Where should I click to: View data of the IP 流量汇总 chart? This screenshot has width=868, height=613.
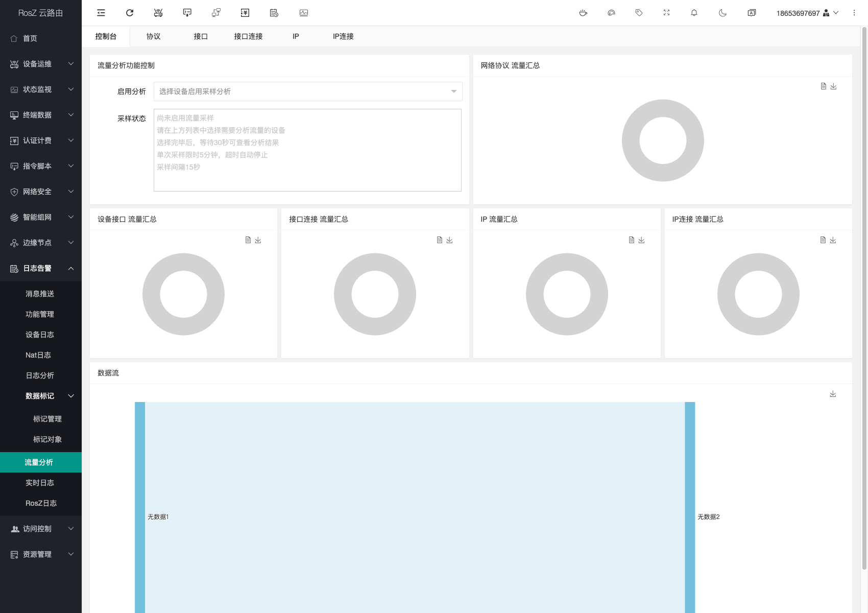pos(632,240)
